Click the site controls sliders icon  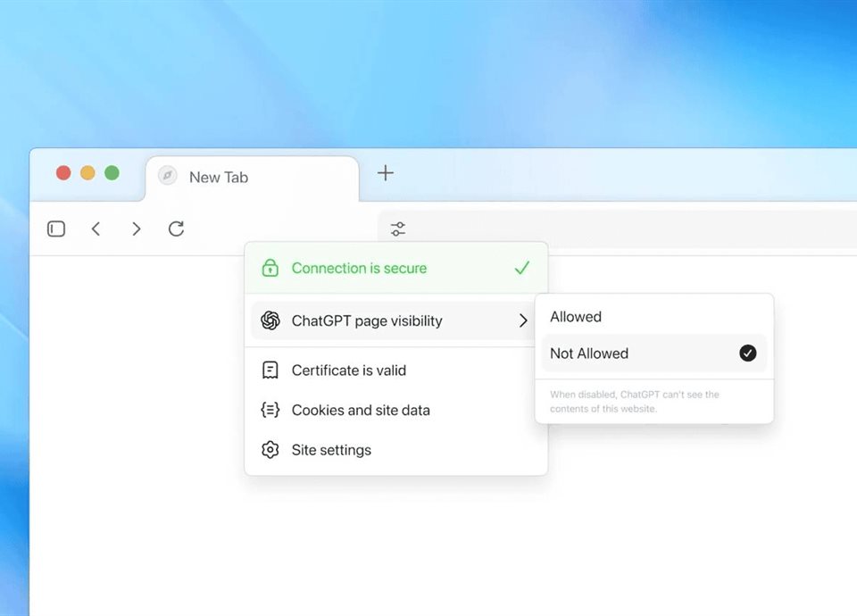(x=398, y=229)
